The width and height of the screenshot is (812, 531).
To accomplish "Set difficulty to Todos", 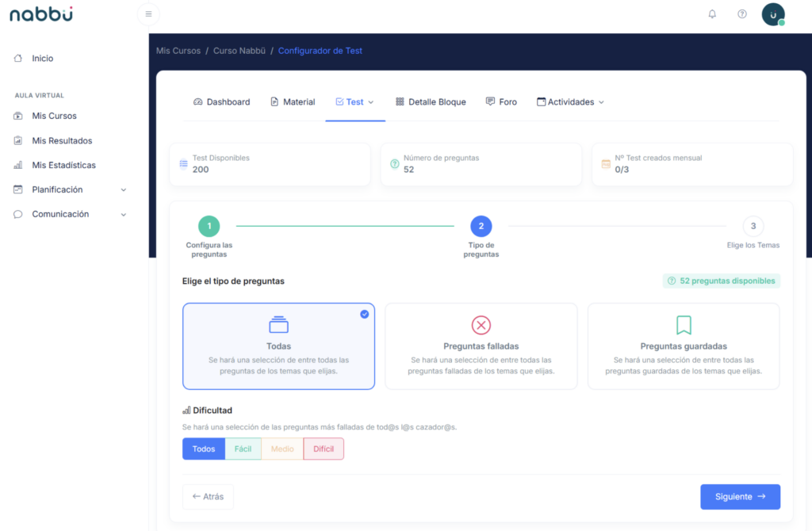I will [x=204, y=449].
